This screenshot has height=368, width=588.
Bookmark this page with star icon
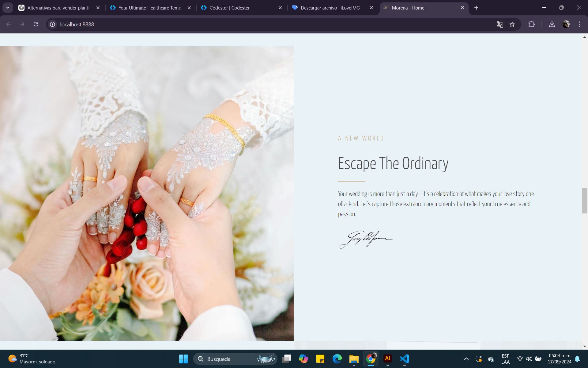click(512, 24)
